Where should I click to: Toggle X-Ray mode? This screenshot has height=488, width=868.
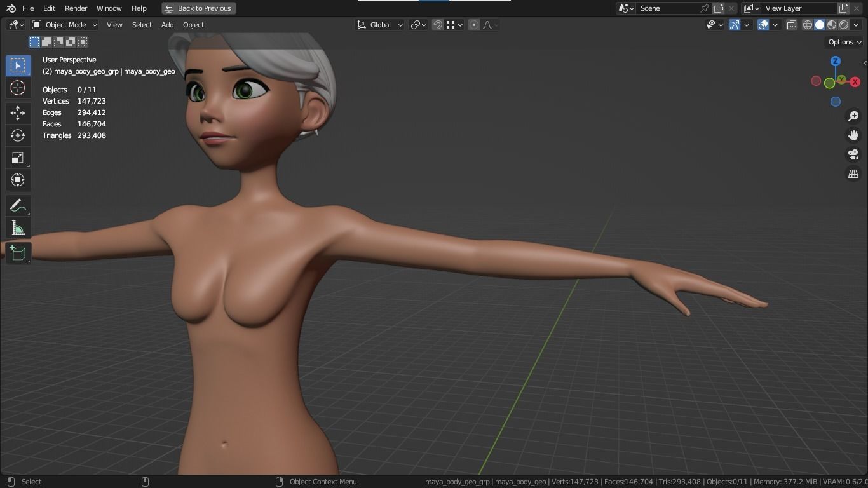[x=792, y=25]
